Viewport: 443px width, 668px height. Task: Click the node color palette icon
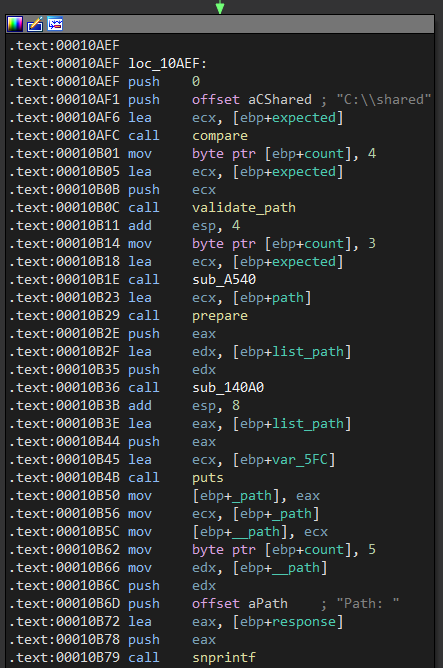point(14,24)
